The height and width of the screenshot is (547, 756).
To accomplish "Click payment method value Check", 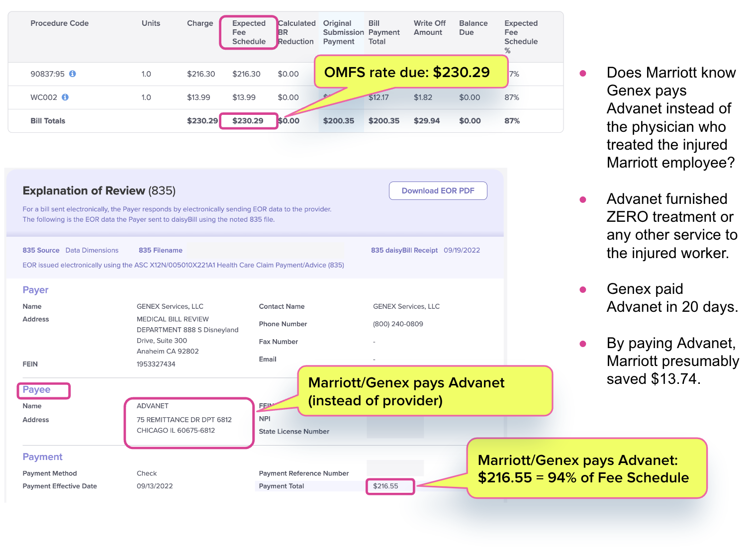I will pyautogui.click(x=147, y=473).
